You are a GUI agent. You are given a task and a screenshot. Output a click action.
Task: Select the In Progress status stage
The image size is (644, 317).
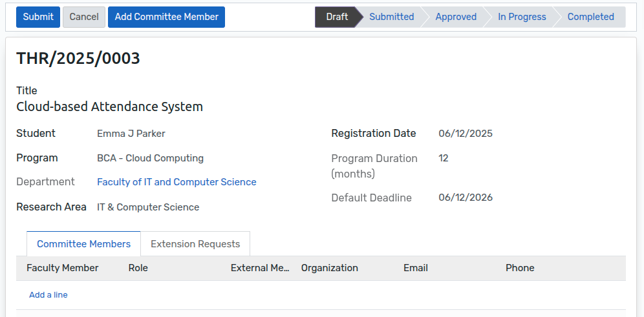[x=521, y=17]
